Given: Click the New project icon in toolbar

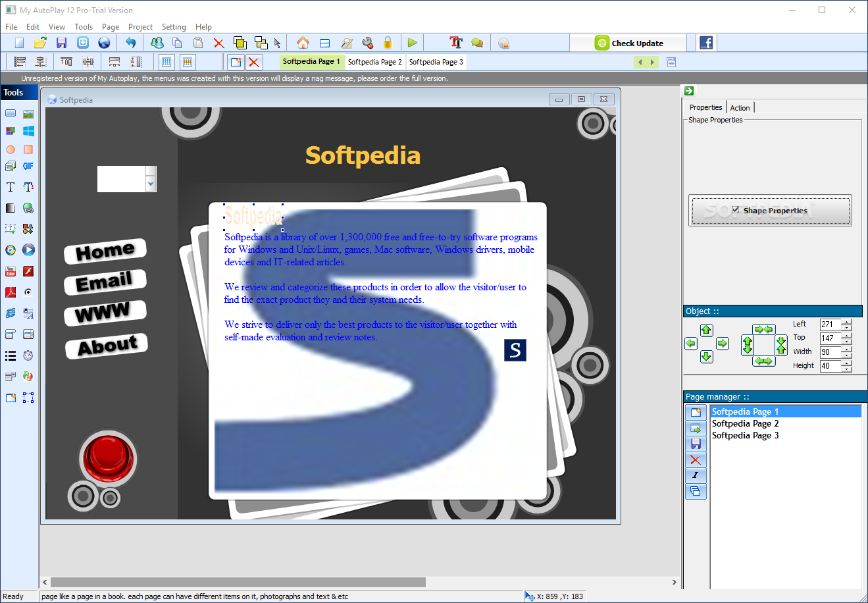Looking at the screenshot, I should [x=19, y=43].
